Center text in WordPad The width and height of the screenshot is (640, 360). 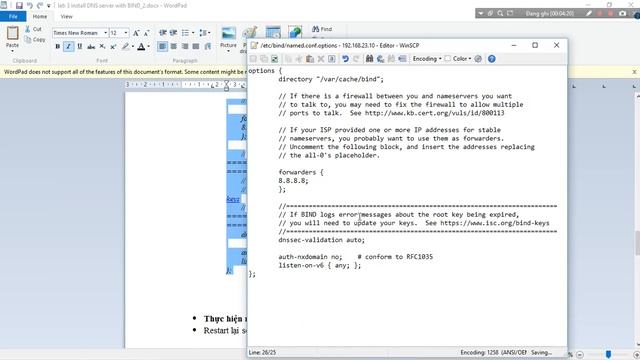[173, 47]
